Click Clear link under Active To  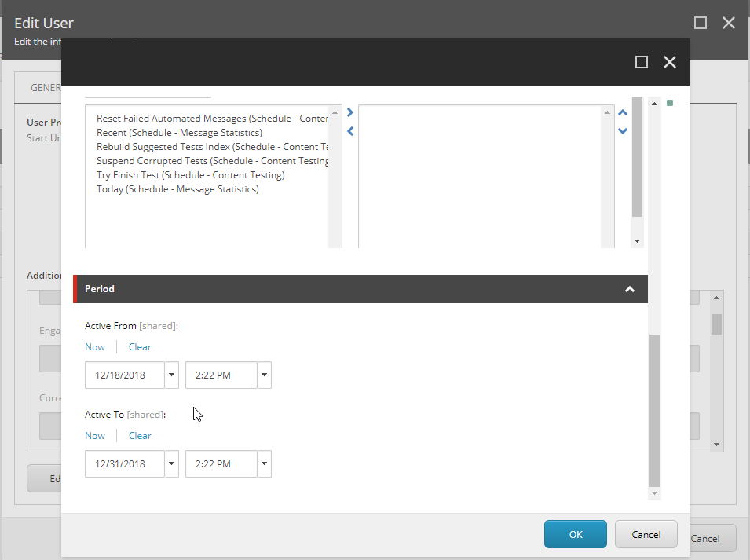(x=140, y=436)
